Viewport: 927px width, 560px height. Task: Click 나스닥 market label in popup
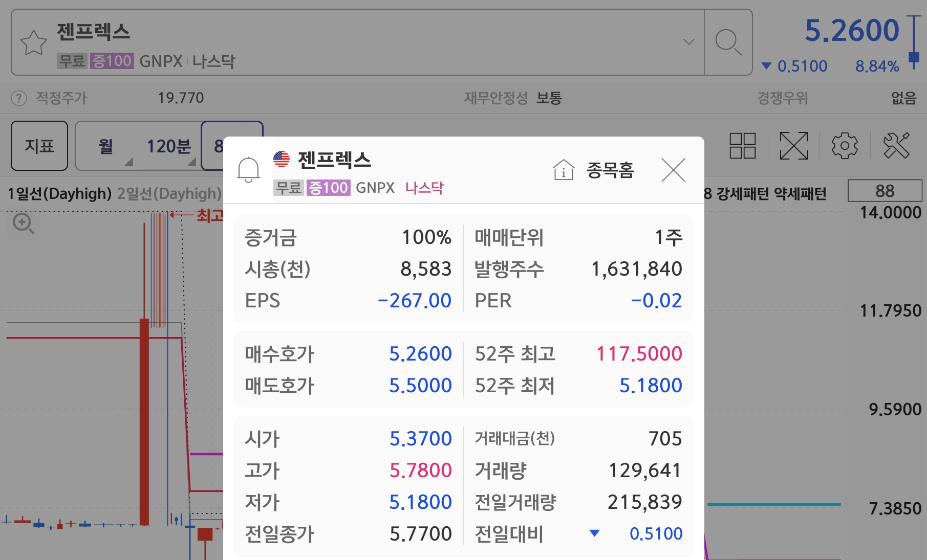424,188
